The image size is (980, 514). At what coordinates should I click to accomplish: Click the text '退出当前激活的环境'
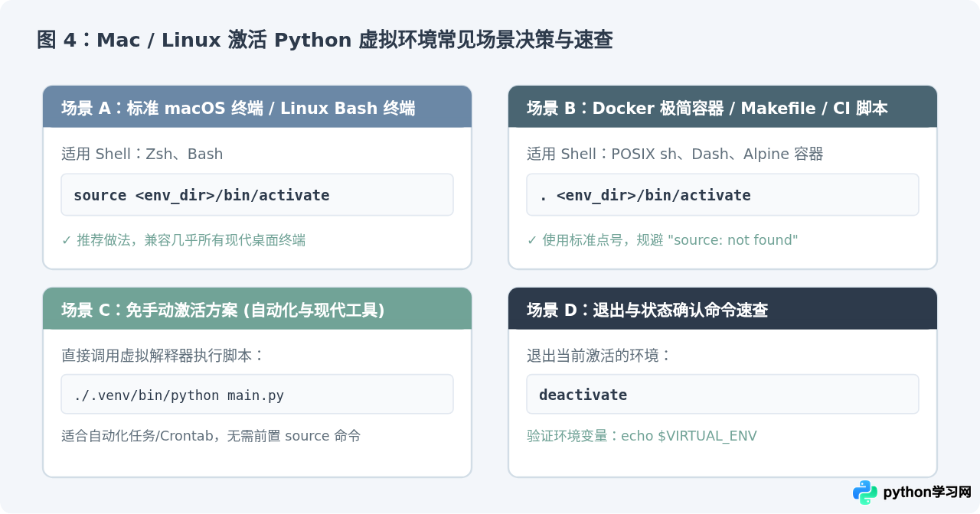click(599, 356)
